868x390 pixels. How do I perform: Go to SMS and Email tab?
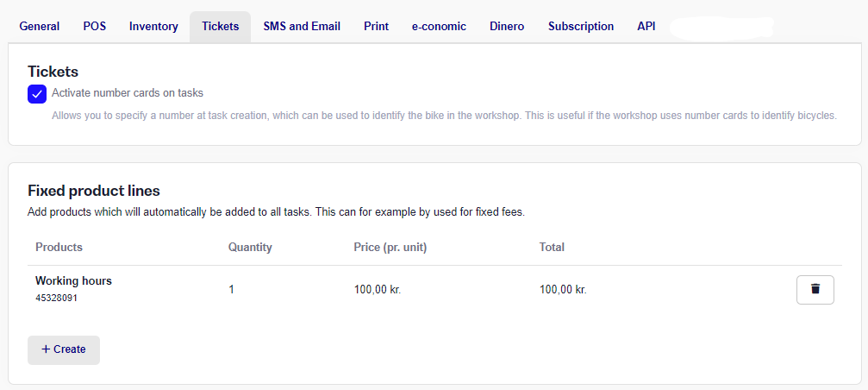(x=302, y=26)
